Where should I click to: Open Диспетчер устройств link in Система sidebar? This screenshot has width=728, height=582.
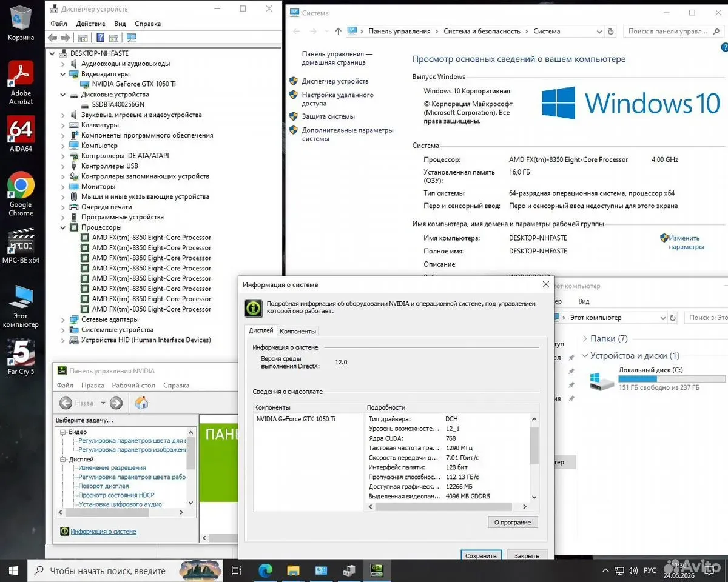[x=335, y=81]
